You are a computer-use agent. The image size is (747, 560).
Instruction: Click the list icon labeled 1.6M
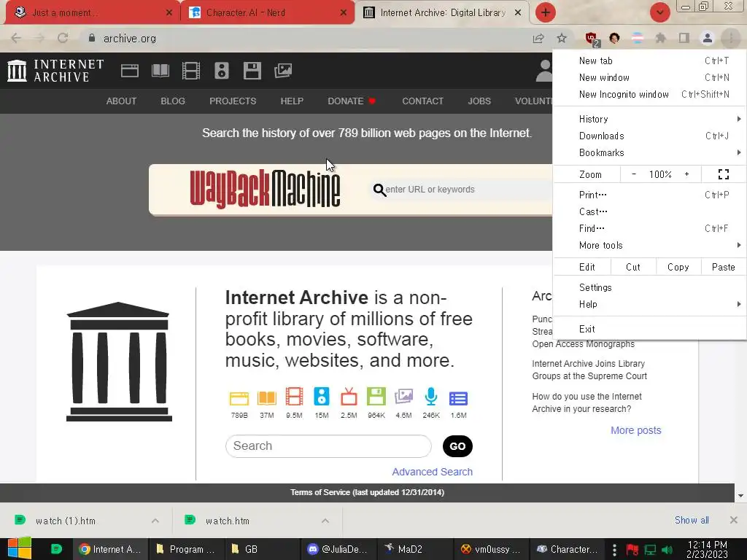[458, 398]
